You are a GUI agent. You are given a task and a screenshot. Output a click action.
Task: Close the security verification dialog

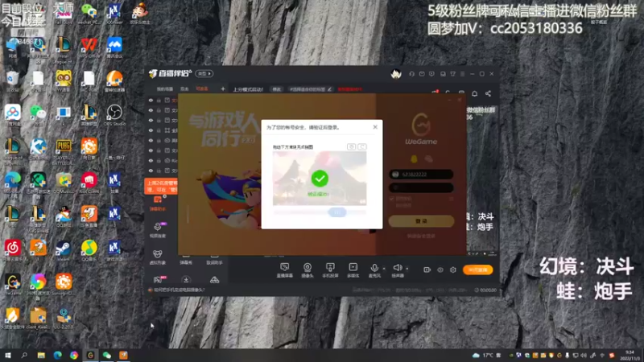pyautogui.click(x=375, y=127)
